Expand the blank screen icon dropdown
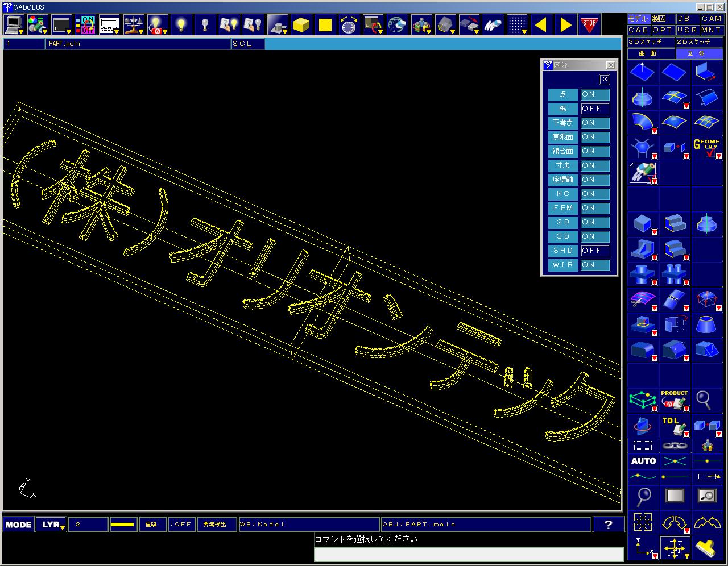The height and width of the screenshot is (566, 728). 69,31
